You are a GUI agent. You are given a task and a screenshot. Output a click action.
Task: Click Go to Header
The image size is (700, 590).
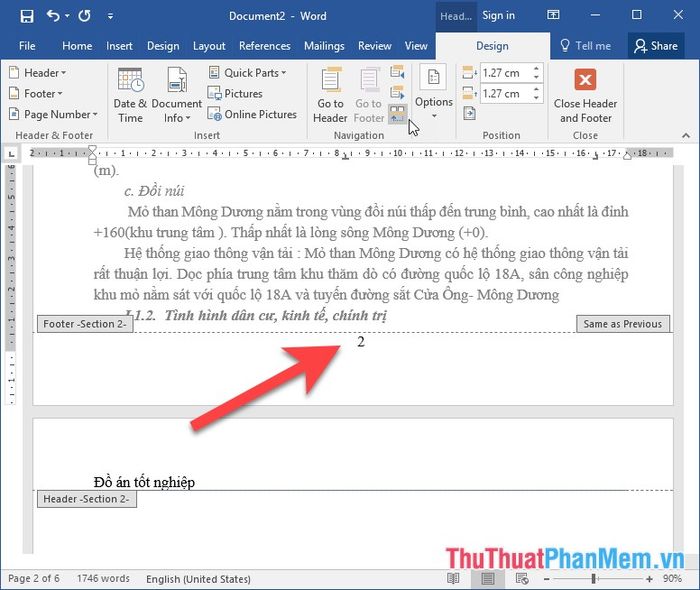pyautogui.click(x=330, y=95)
